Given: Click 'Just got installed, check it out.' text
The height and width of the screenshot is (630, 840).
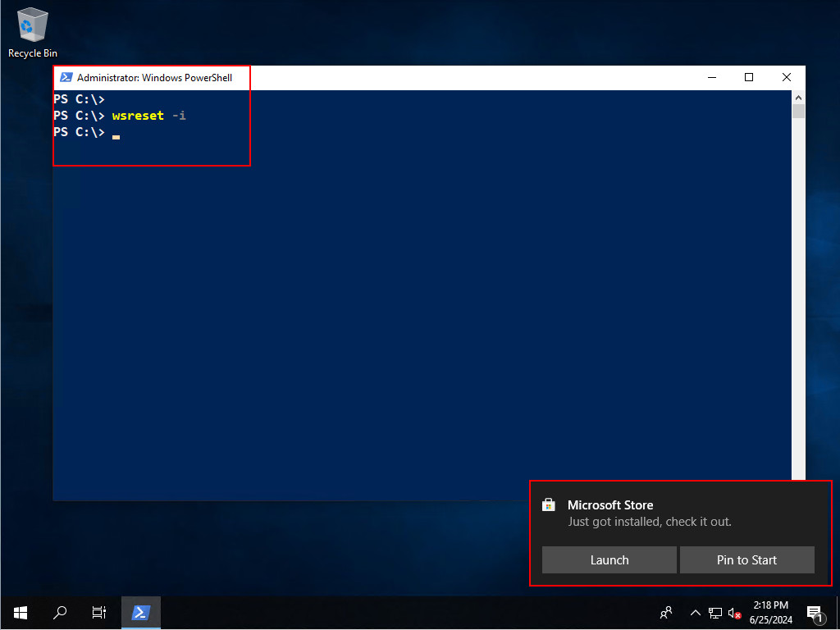Looking at the screenshot, I should point(650,522).
